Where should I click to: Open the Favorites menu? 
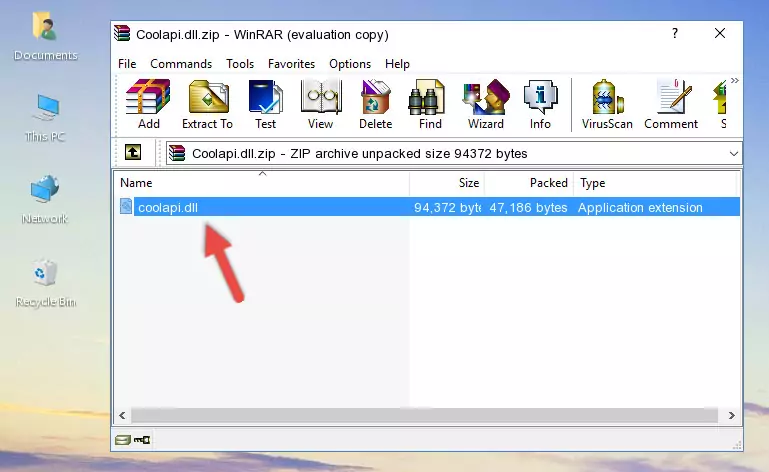[x=291, y=64]
